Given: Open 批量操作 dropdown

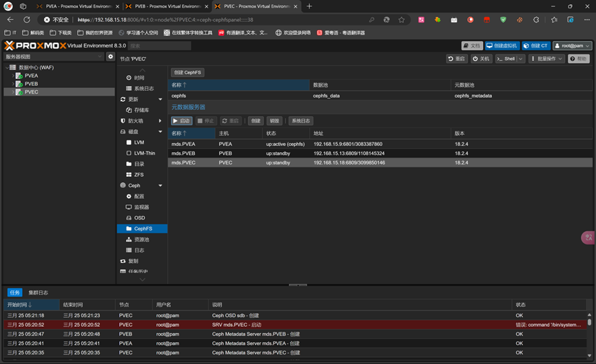Looking at the screenshot, I should pyautogui.click(x=546, y=58).
